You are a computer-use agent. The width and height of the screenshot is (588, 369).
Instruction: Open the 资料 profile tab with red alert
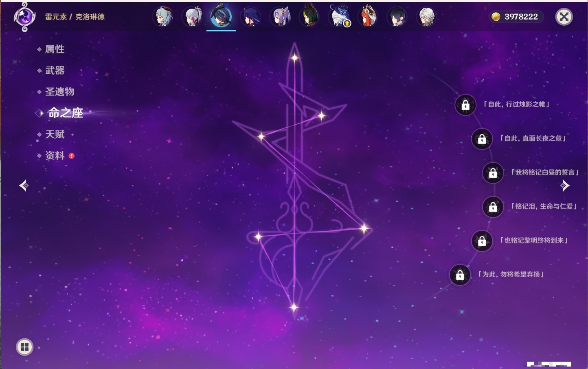click(55, 156)
